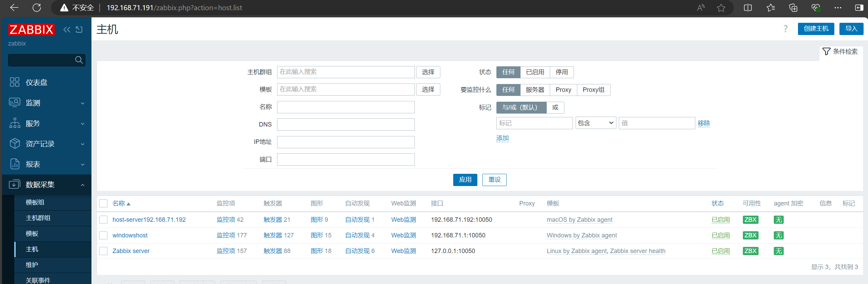Set 状态 filter to 已启用
Screen dimensions: 868x284
[x=535, y=72]
